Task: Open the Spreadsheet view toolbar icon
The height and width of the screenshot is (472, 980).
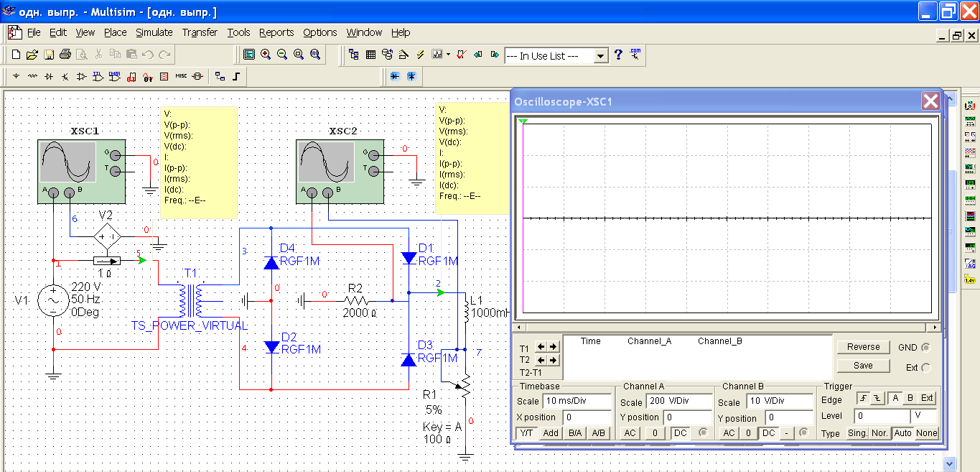Action: [370, 55]
